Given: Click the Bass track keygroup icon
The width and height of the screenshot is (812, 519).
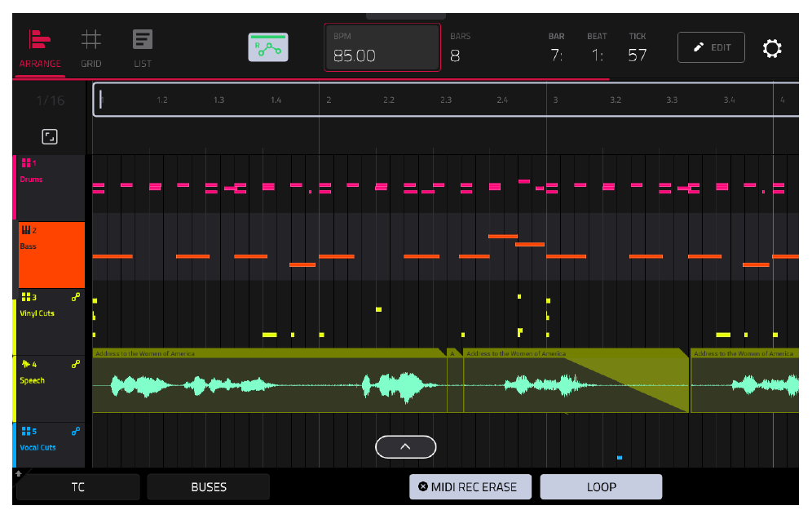Looking at the screenshot, I should click(26, 229).
